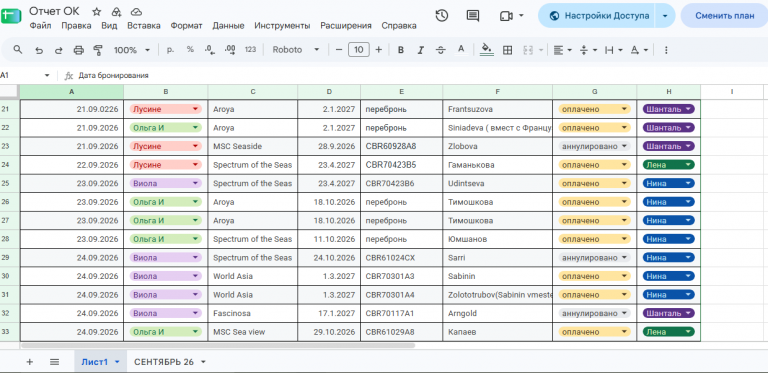Select column F header
Screen dimensions: 768x373
coord(498,92)
